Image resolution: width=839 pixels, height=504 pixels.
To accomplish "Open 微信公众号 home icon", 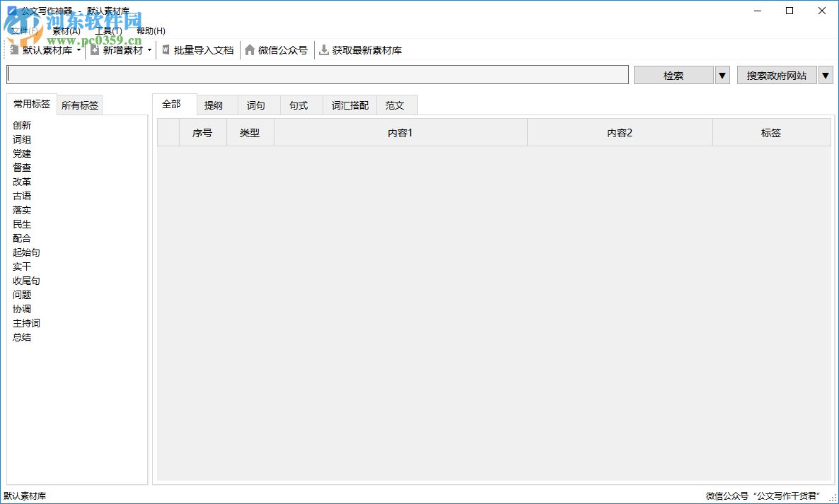I will pyautogui.click(x=249, y=49).
